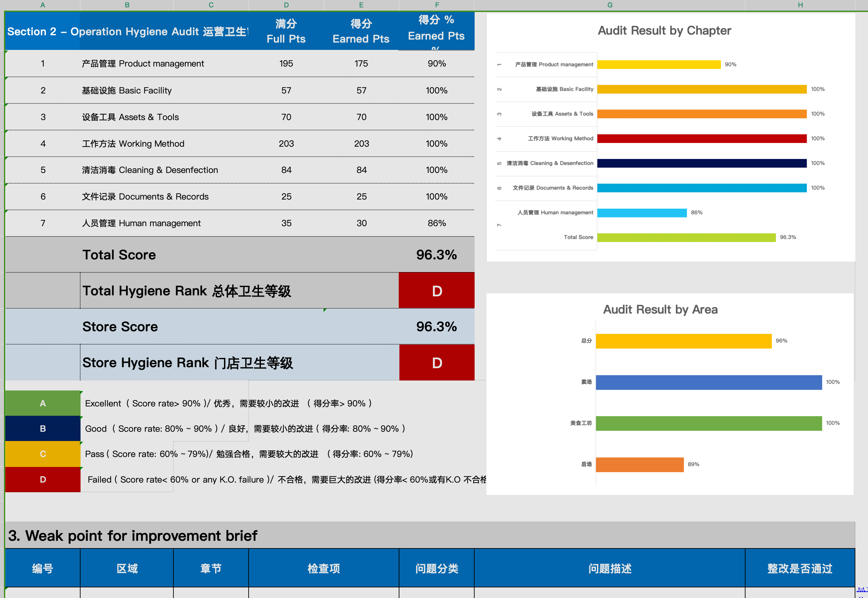Image resolution: width=868 pixels, height=598 pixels.
Task: Click the Good score rate description
Action: pyautogui.click(x=246, y=428)
